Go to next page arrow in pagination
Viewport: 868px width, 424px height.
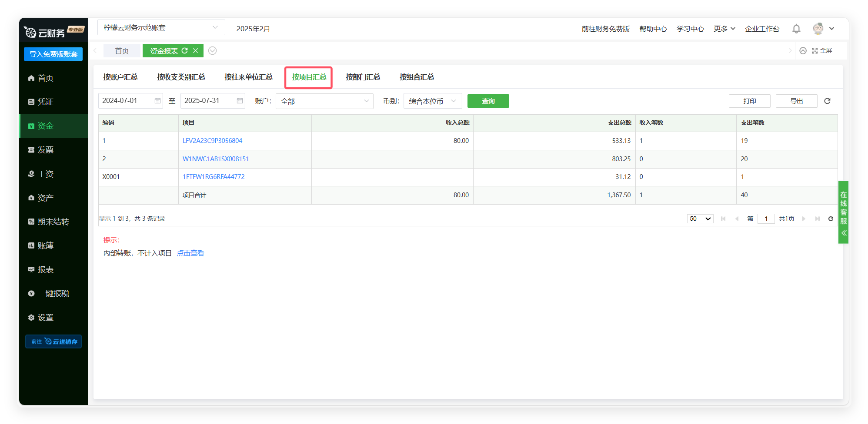tap(804, 219)
